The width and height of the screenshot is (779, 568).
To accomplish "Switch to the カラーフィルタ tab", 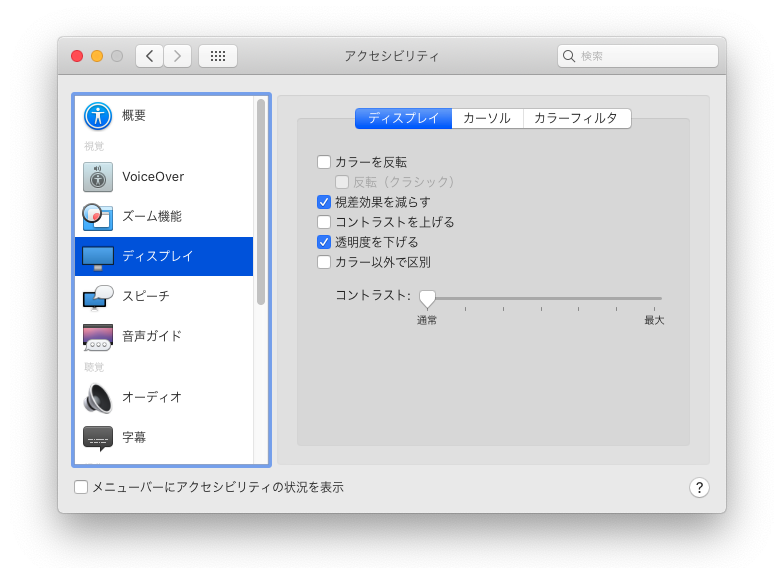I will coord(576,118).
